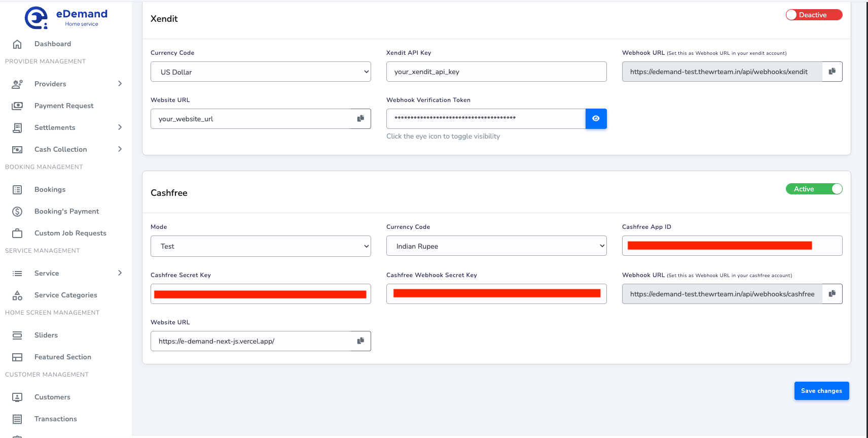The width and height of the screenshot is (868, 438).
Task: Open Cashfree Currency Code dropdown
Action: pos(496,246)
